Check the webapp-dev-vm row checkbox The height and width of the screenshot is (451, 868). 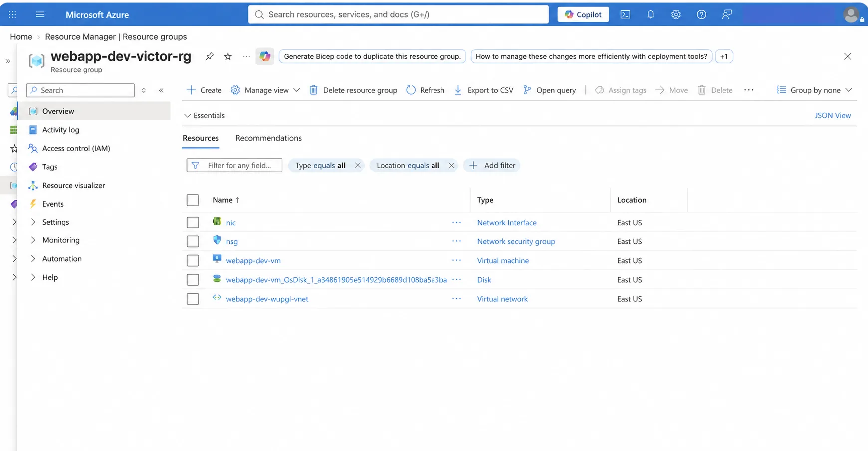[x=193, y=261]
